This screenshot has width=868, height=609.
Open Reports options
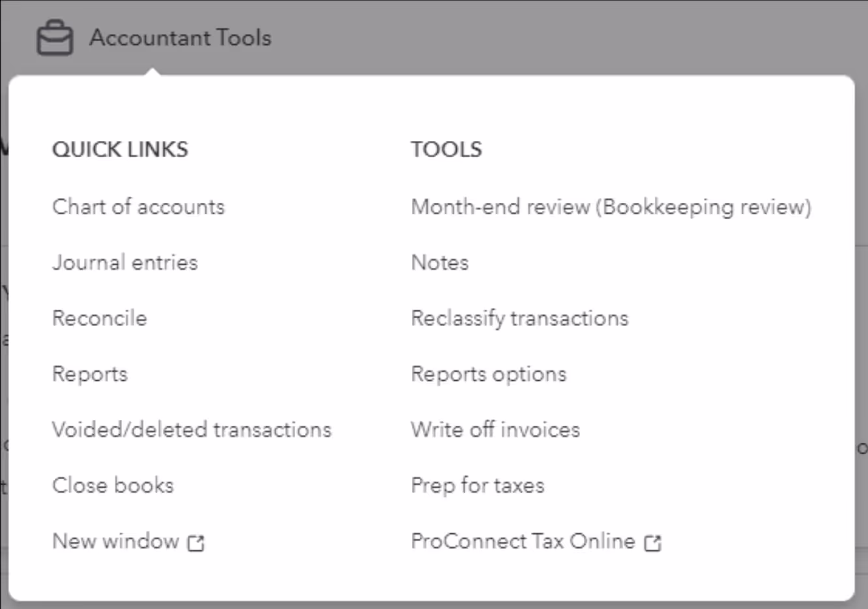(x=489, y=374)
